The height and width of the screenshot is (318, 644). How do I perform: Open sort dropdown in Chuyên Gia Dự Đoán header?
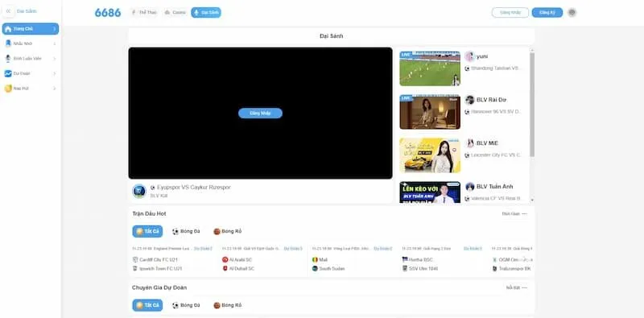click(516, 287)
